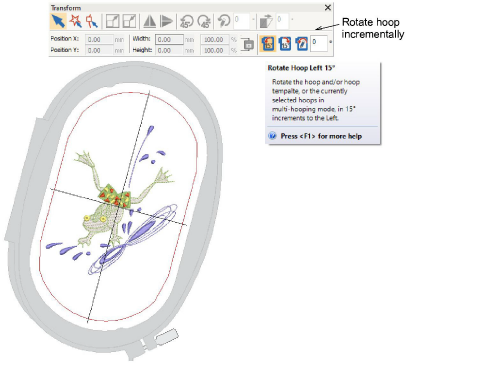Select the blue arrow Select Object tool

pyautogui.click(x=58, y=21)
